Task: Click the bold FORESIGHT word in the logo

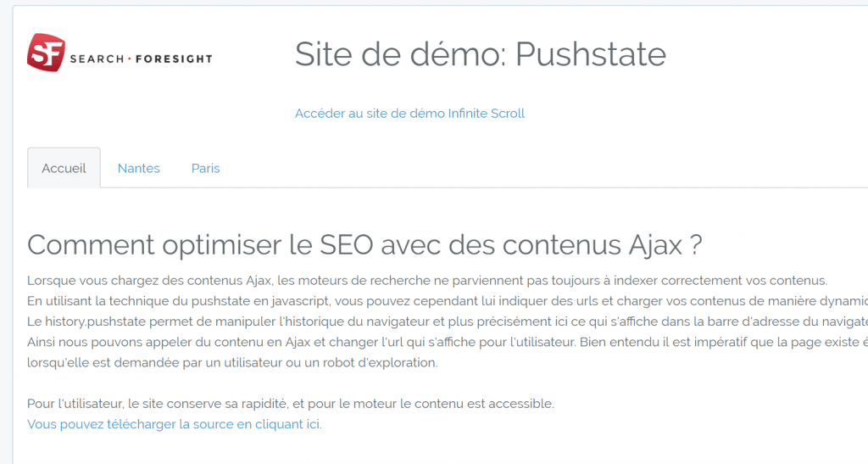Action: [174, 59]
